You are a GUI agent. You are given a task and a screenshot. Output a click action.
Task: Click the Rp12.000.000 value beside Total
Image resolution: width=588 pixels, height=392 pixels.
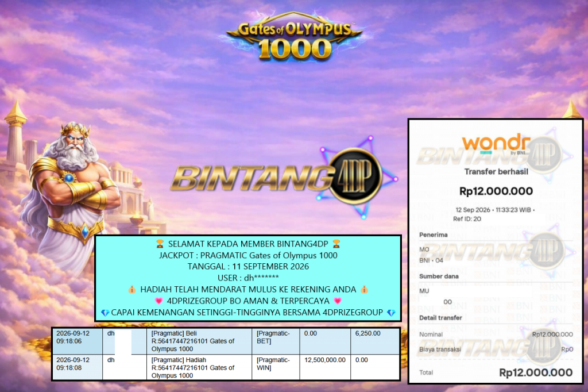coord(536,372)
